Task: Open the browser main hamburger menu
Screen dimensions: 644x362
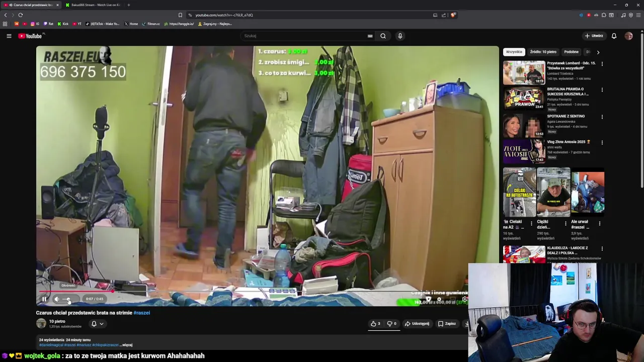Action: pyautogui.click(x=638, y=15)
